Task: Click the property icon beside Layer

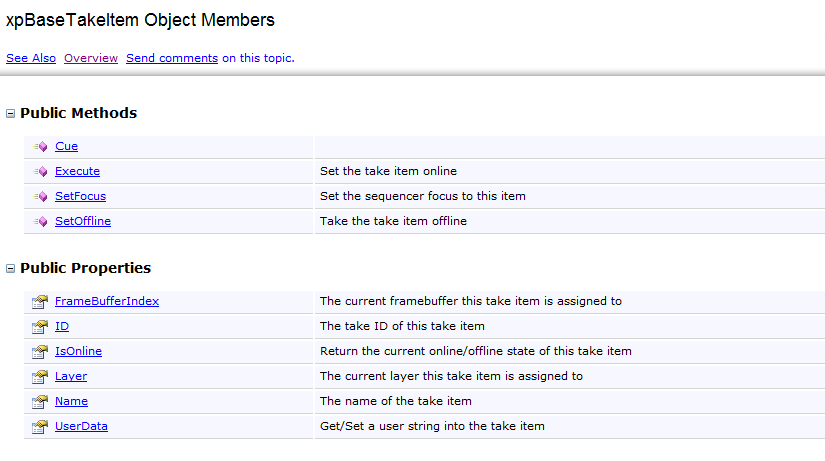Action: [x=40, y=377]
